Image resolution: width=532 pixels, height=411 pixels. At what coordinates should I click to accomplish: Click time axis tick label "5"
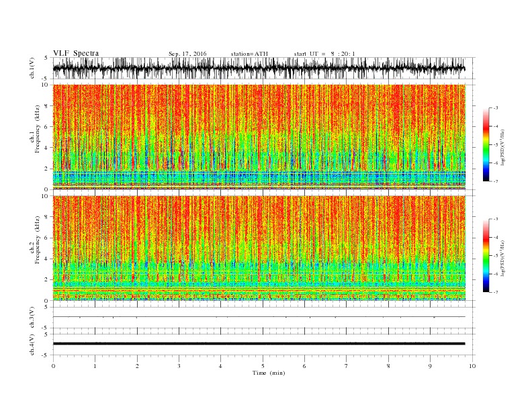[x=263, y=366]
